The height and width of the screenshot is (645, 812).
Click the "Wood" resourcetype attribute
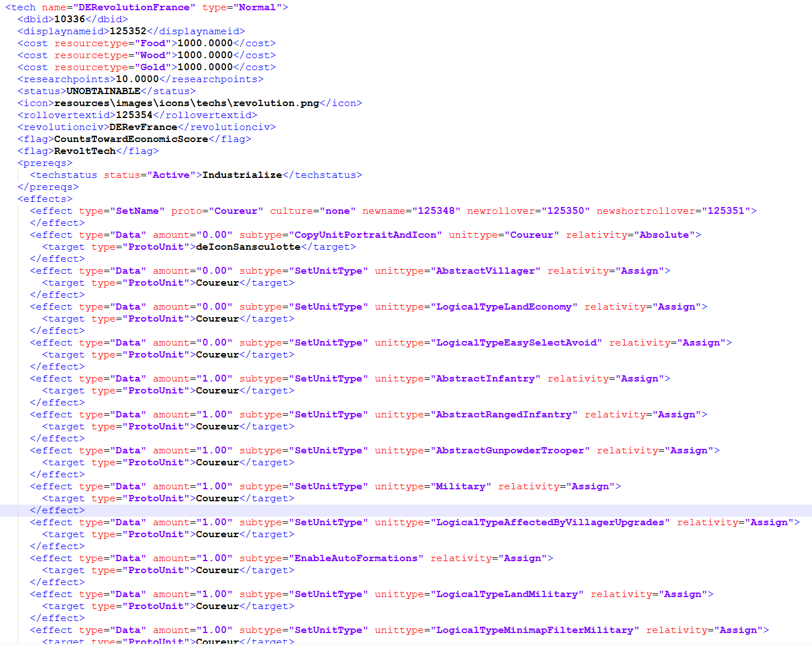(x=152, y=55)
